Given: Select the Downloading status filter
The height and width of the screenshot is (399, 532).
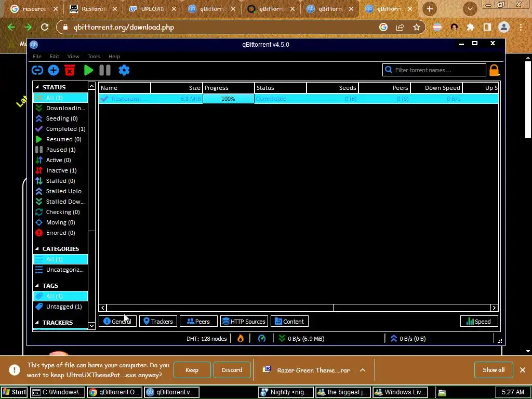Looking at the screenshot, I should coord(60,108).
